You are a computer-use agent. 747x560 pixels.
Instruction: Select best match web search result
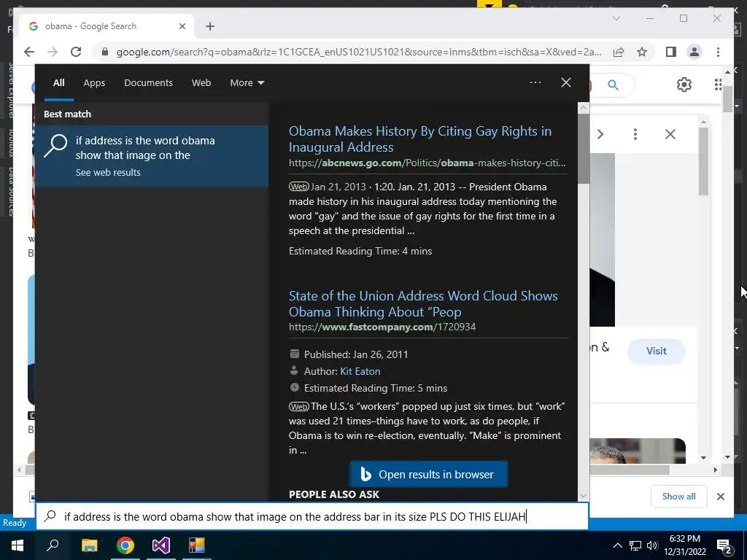(x=152, y=156)
